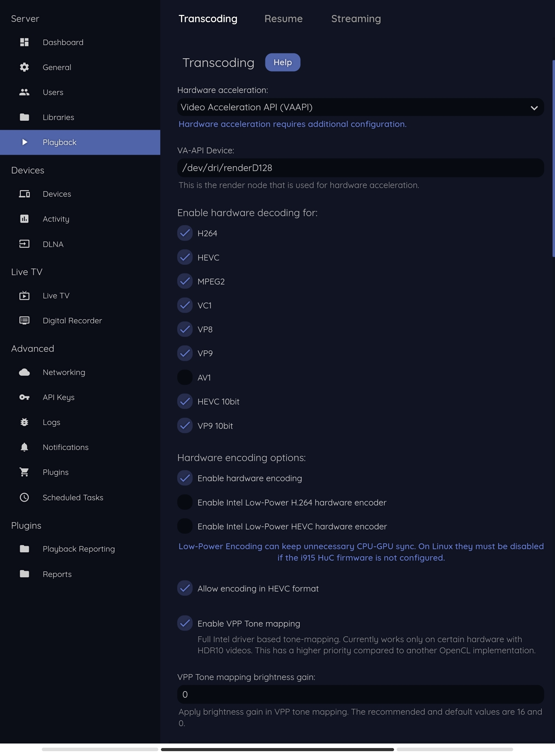
Task: Open the Dashboard grid icon
Action: 24,42
